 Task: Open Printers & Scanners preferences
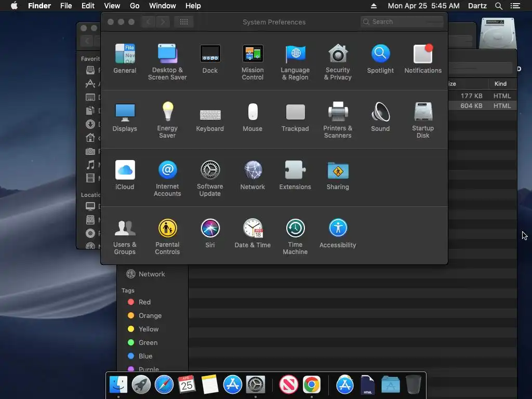point(338,121)
